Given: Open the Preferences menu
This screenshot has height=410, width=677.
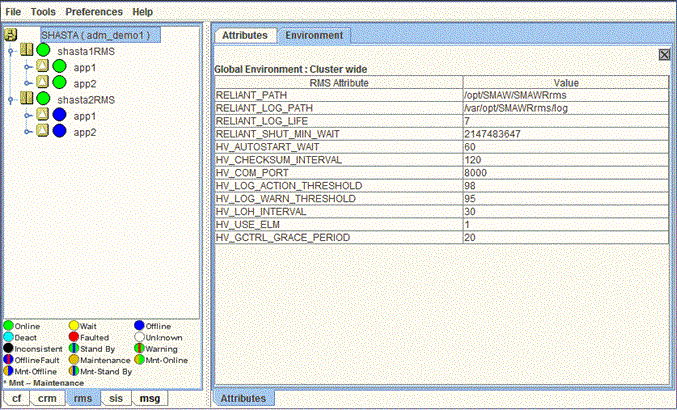Looking at the screenshot, I should coord(93,11).
